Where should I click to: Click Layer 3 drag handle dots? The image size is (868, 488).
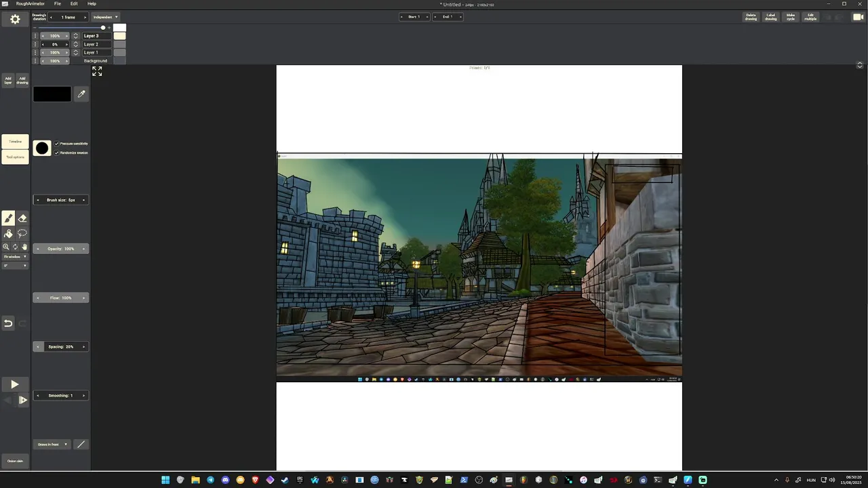[35, 36]
